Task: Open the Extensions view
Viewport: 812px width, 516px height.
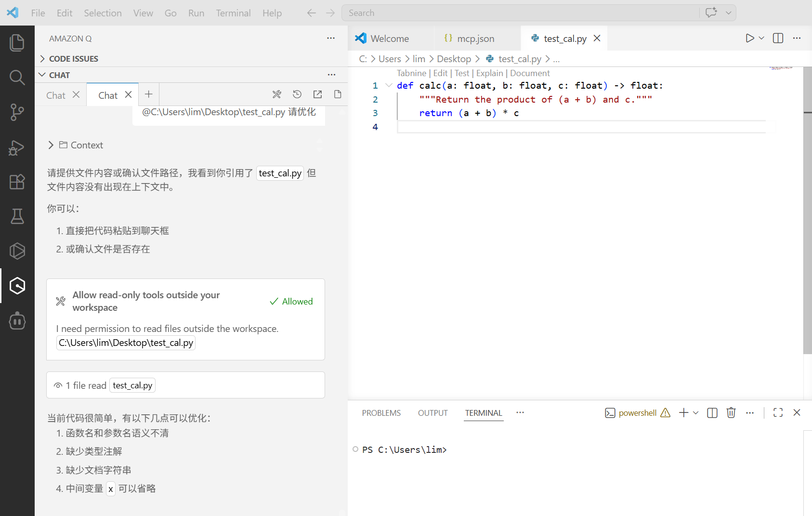Action: (17, 182)
